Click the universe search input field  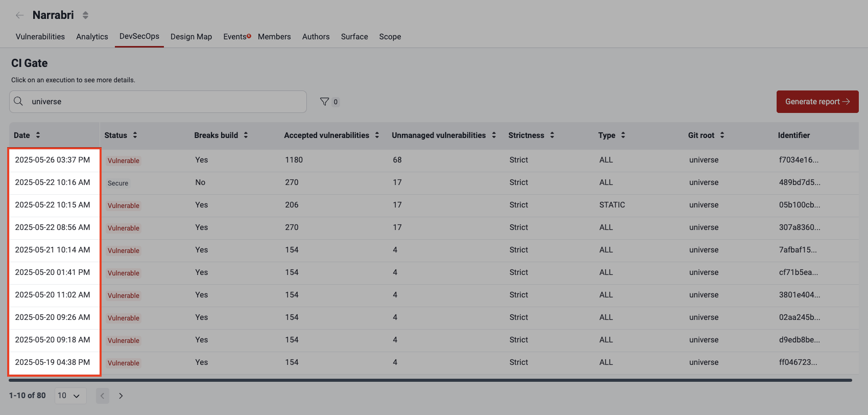pos(163,102)
